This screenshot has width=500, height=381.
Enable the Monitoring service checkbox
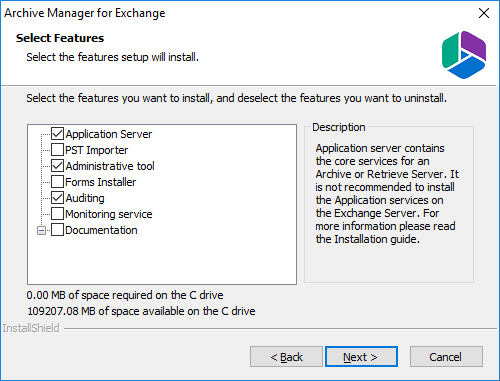tap(57, 214)
